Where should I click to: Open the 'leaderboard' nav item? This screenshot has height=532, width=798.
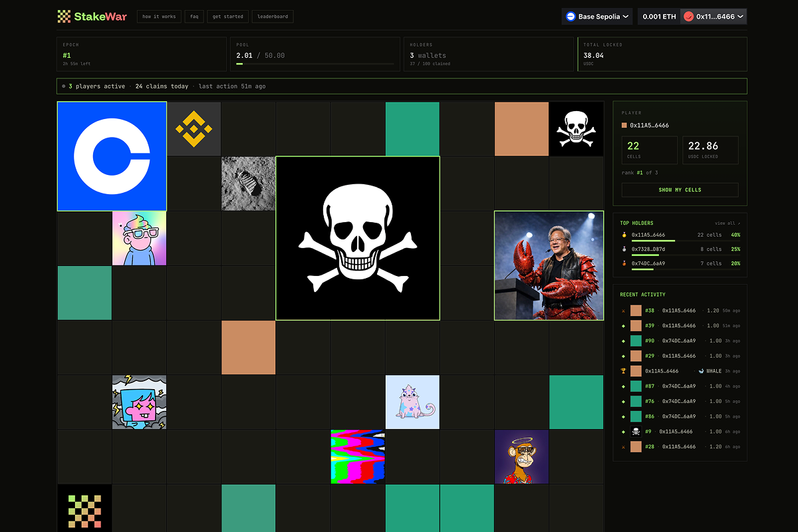click(273, 17)
